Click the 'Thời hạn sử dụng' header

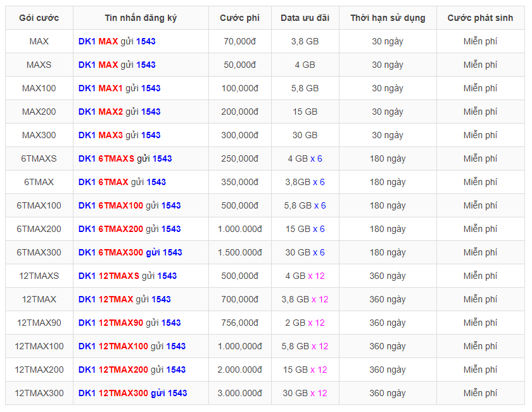[388, 18]
